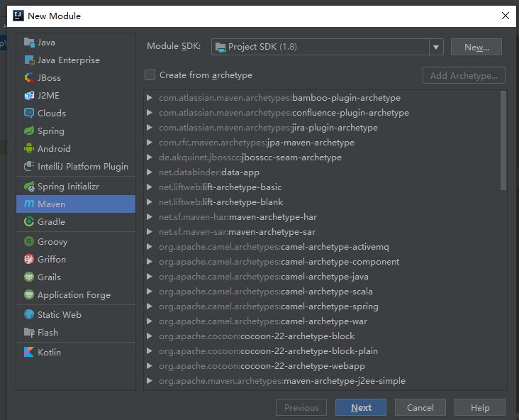
Task: Open Help for New Module
Action: [x=480, y=407]
